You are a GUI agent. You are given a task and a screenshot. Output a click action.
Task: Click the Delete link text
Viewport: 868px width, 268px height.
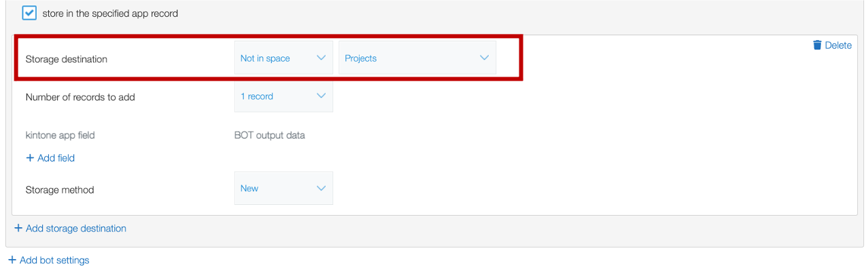[838, 45]
